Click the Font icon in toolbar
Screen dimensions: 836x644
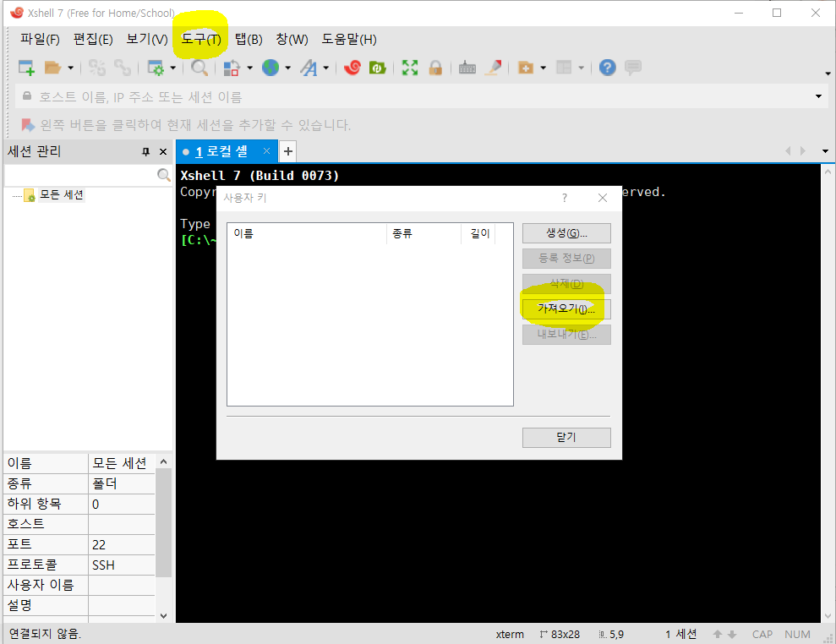[309, 68]
